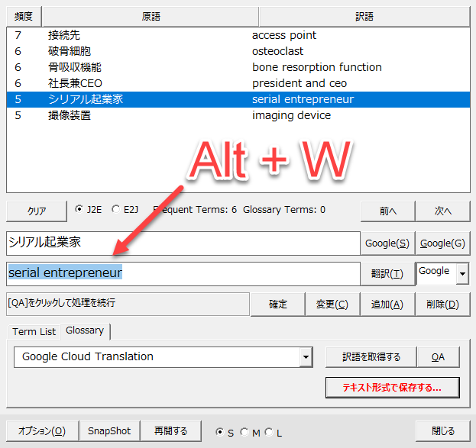
Task: Choose the S size radio option
Action: tap(220, 432)
